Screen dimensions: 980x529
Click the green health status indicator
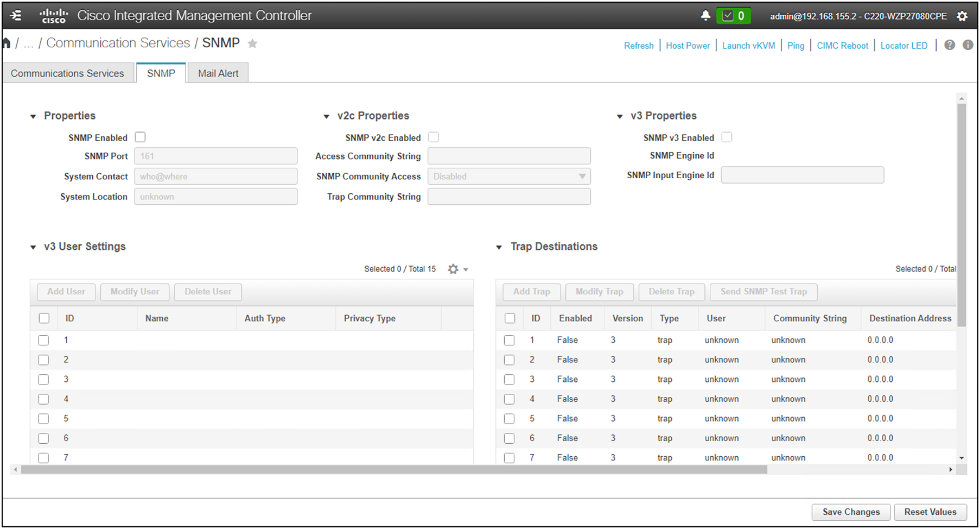pyautogui.click(x=734, y=16)
